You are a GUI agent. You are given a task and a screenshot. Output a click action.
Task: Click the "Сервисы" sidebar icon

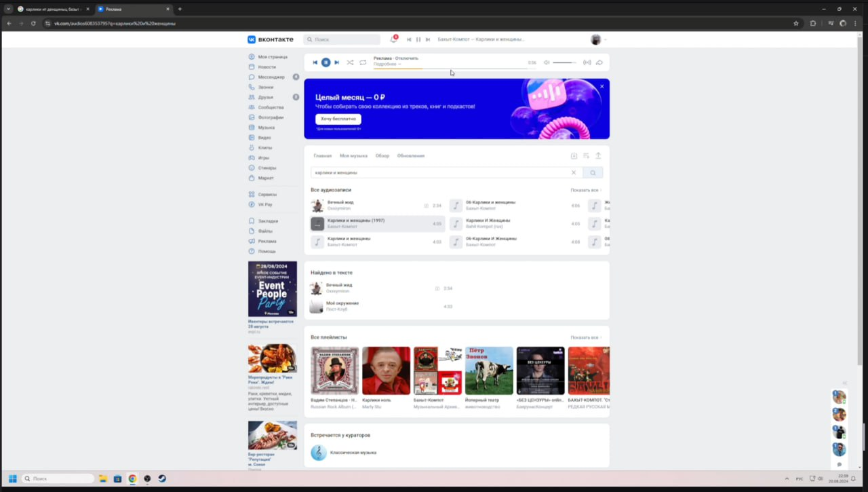pos(252,194)
